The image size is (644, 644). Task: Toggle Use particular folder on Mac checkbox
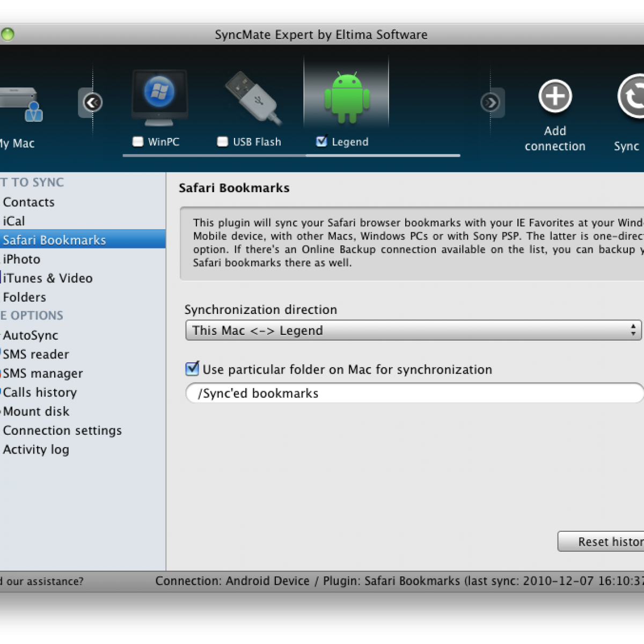coord(192,369)
